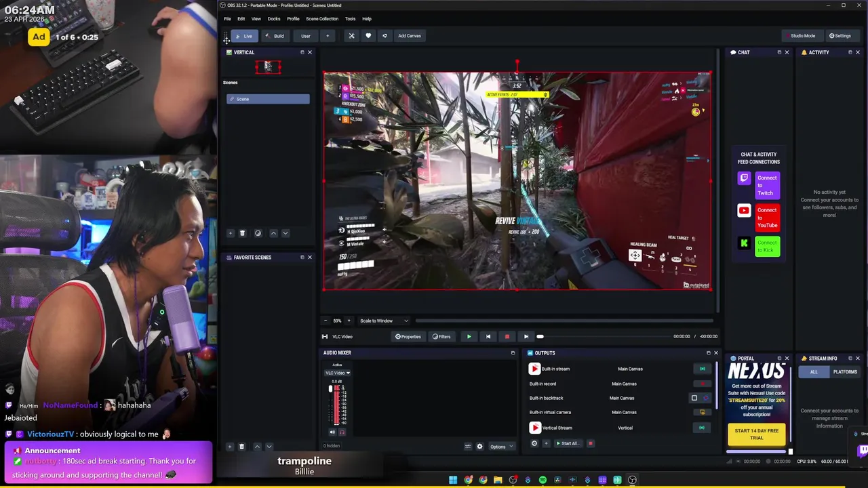Click the heart icon in the toolbar
The height and width of the screenshot is (488, 868).
point(368,36)
